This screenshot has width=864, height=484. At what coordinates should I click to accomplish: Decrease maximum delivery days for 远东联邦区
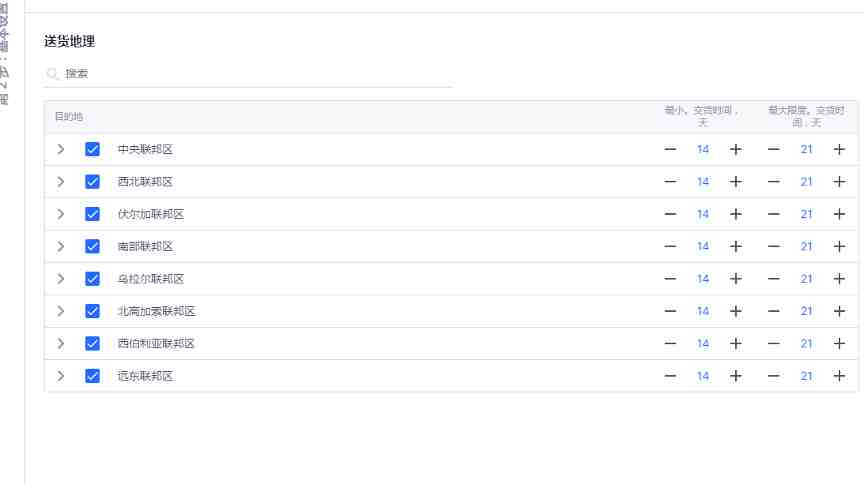click(x=774, y=376)
